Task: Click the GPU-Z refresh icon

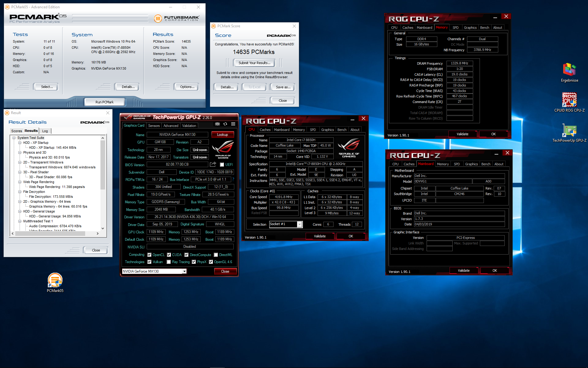Action: (x=225, y=124)
